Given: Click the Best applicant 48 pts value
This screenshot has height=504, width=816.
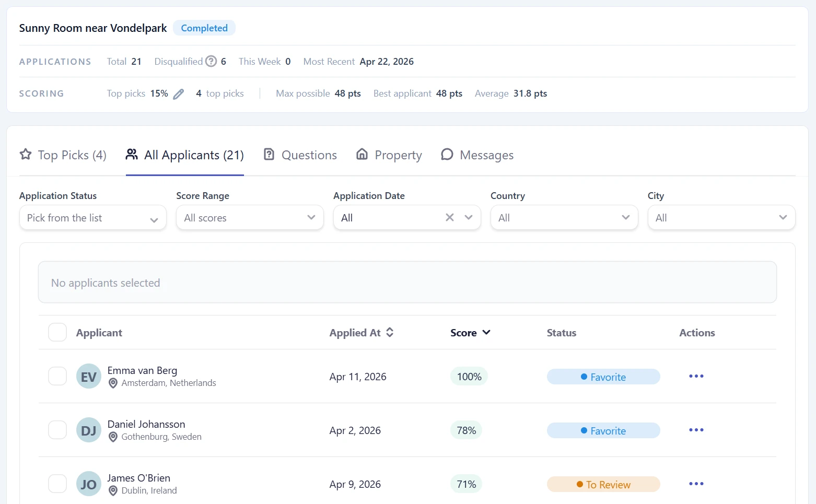Looking at the screenshot, I should pos(449,93).
